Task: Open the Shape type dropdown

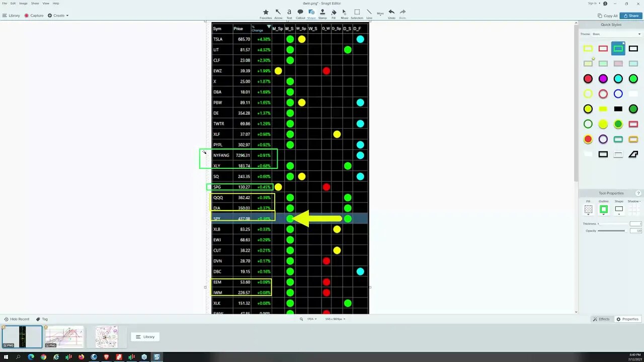Action: coord(619,209)
